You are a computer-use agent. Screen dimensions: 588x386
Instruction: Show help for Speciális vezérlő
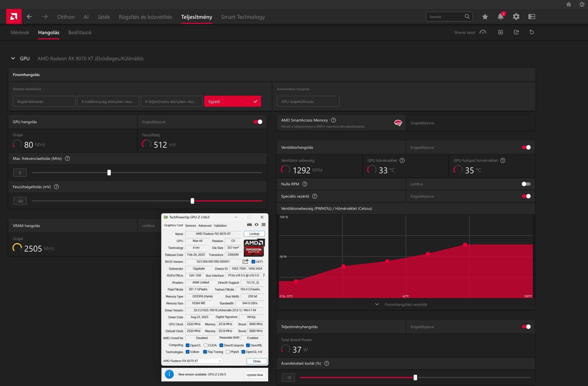(x=315, y=196)
